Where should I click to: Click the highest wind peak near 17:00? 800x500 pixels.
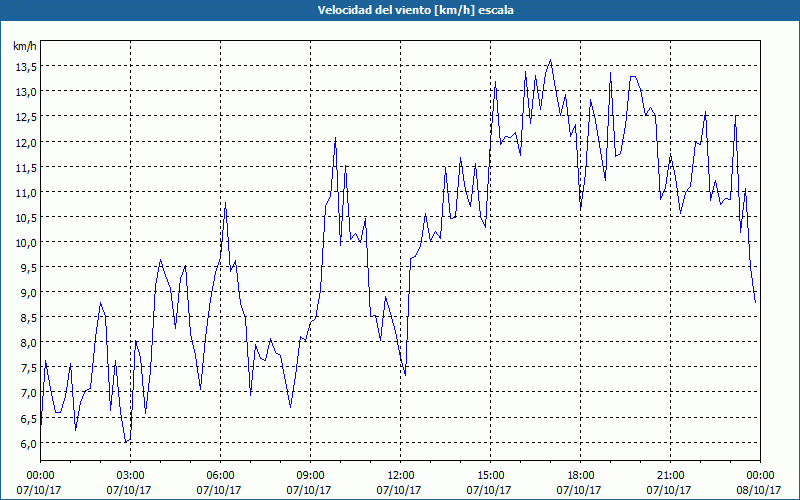[x=551, y=60]
